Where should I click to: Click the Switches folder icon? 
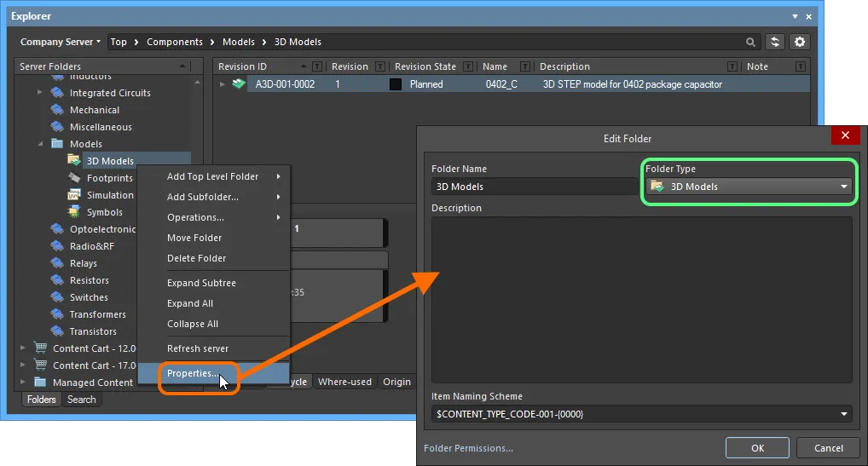coord(57,297)
